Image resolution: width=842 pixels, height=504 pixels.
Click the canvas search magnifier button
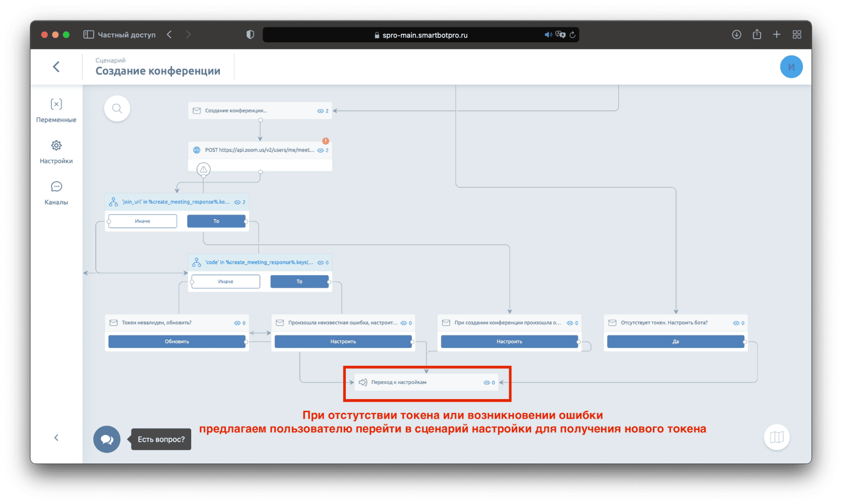coord(117,109)
